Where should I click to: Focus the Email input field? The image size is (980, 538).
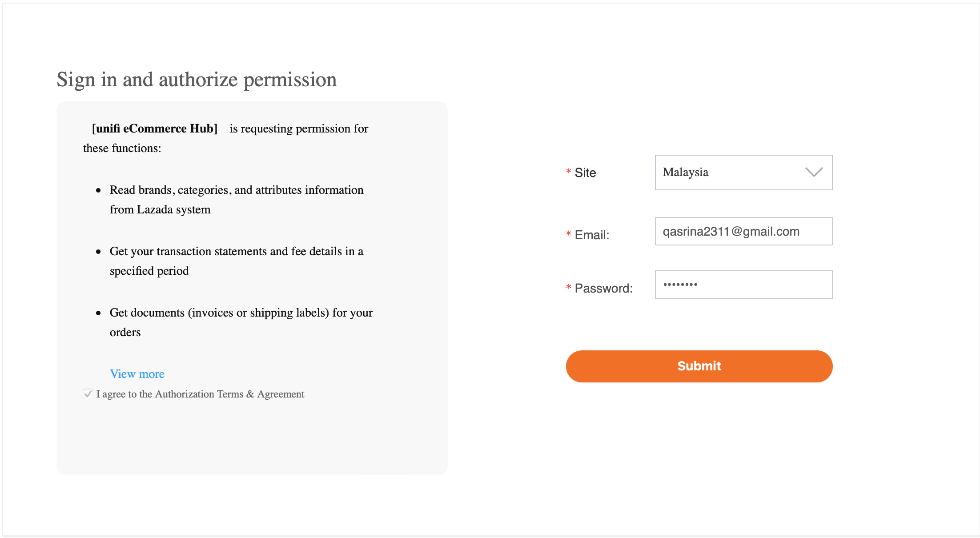click(x=743, y=231)
